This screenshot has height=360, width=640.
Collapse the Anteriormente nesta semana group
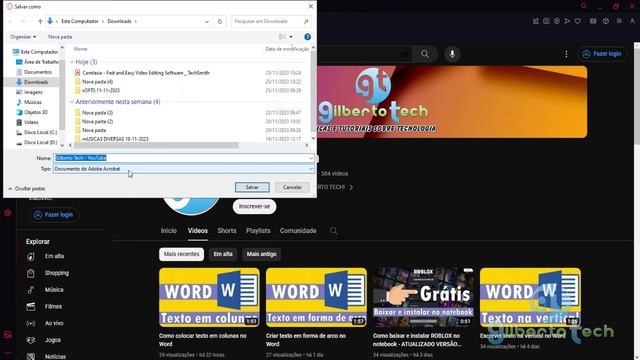point(72,102)
